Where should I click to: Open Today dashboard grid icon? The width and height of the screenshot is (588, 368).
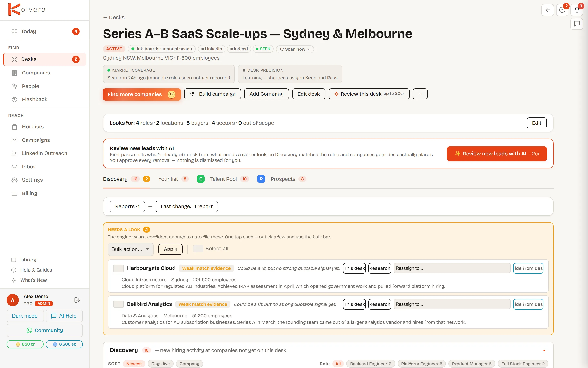pyautogui.click(x=14, y=31)
